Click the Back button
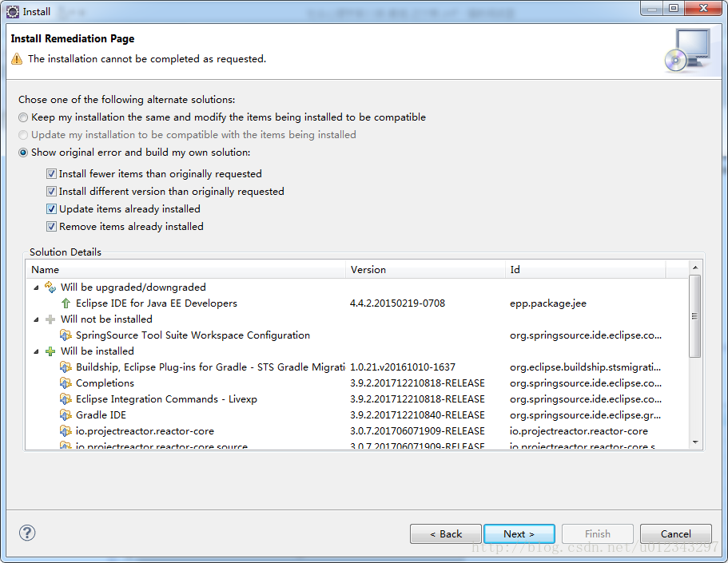 tap(446, 534)
